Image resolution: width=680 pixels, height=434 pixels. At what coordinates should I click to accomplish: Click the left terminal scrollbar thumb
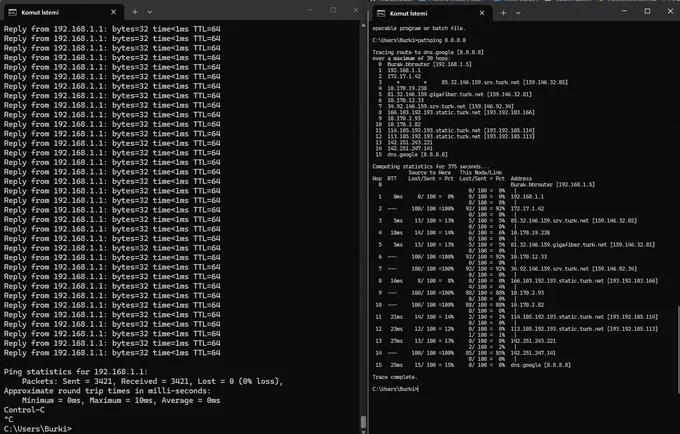tap(363, 421)
